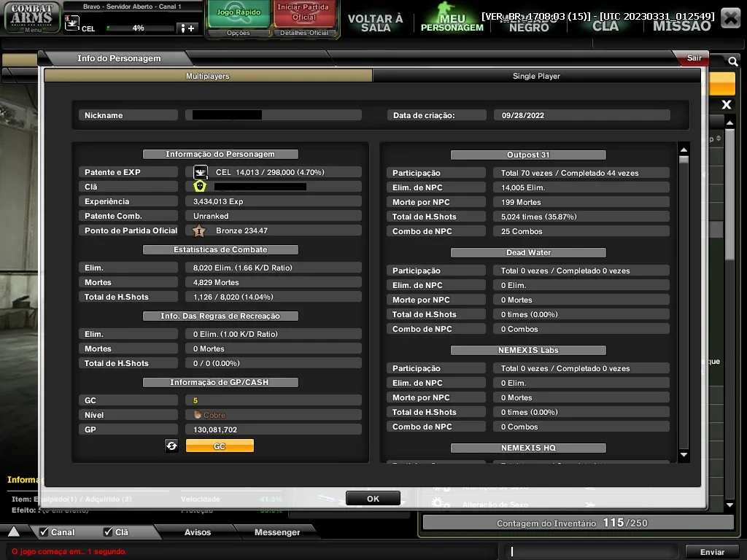Confirm with the OK button
Image resolution: width=747 pixels, height=560 pixels.
pos(373,499)
